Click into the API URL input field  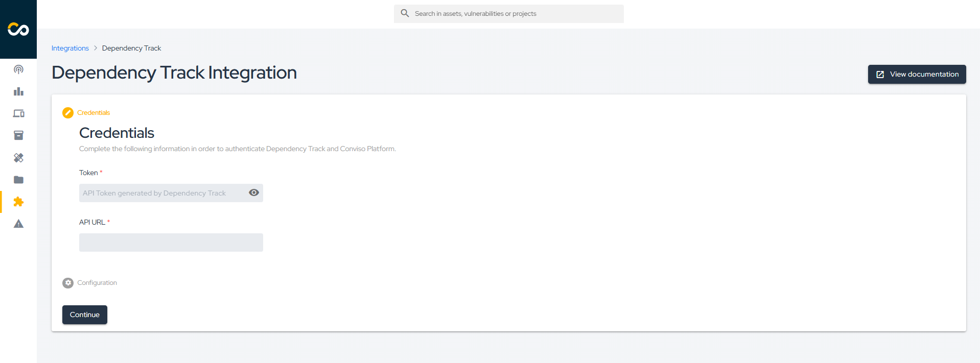[x=171, y=243]
